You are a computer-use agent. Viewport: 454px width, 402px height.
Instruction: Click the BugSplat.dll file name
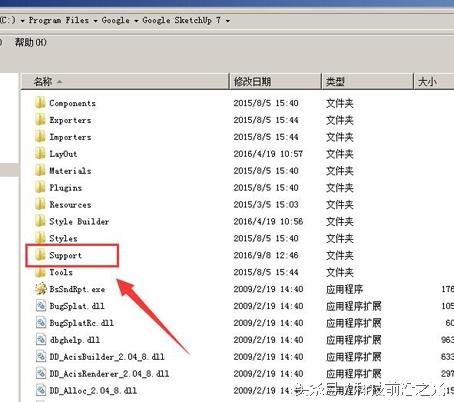point(77,306)
